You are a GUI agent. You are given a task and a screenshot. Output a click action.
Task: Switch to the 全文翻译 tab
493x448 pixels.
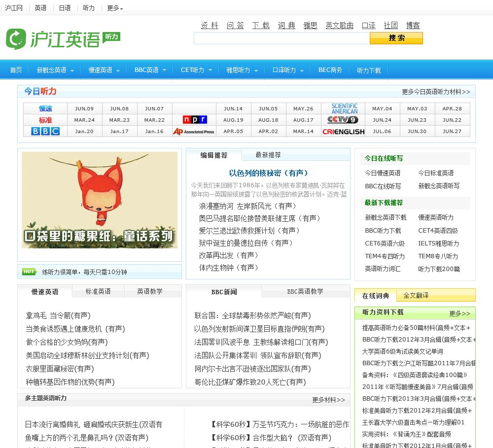416,296
